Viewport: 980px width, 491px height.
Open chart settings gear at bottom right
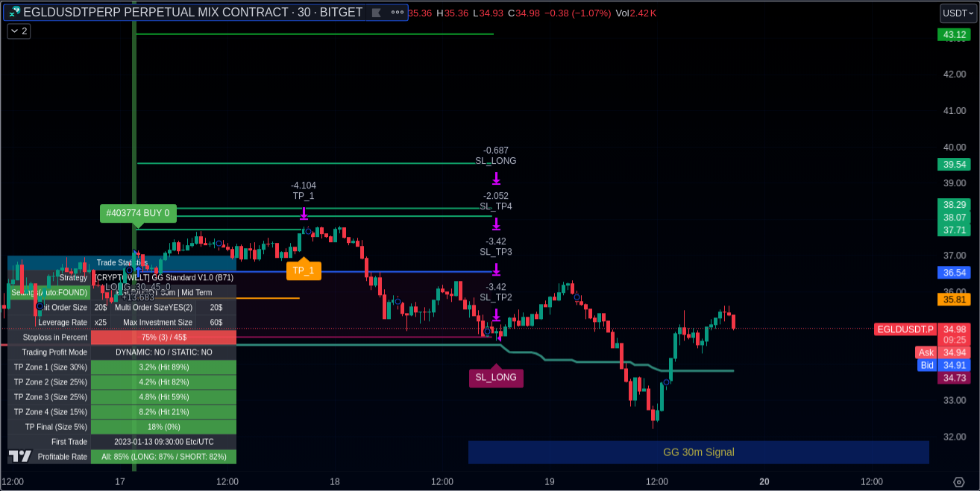click(959, 482)
